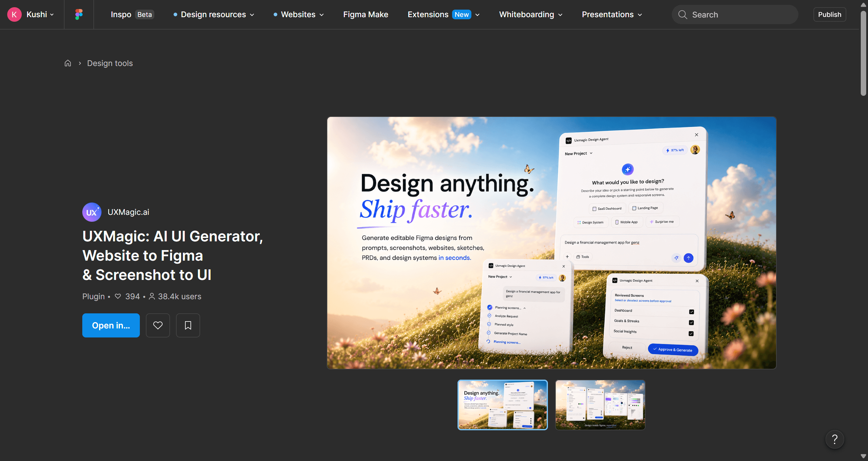Click the 38.4k users person icon

(x=152, y=296)
